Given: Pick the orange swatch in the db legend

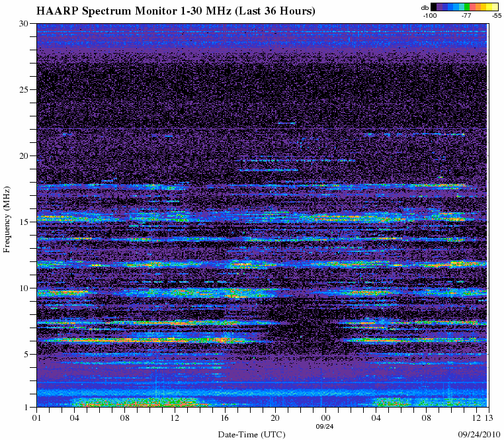Looking at the screenshot, I should (478, 7).
